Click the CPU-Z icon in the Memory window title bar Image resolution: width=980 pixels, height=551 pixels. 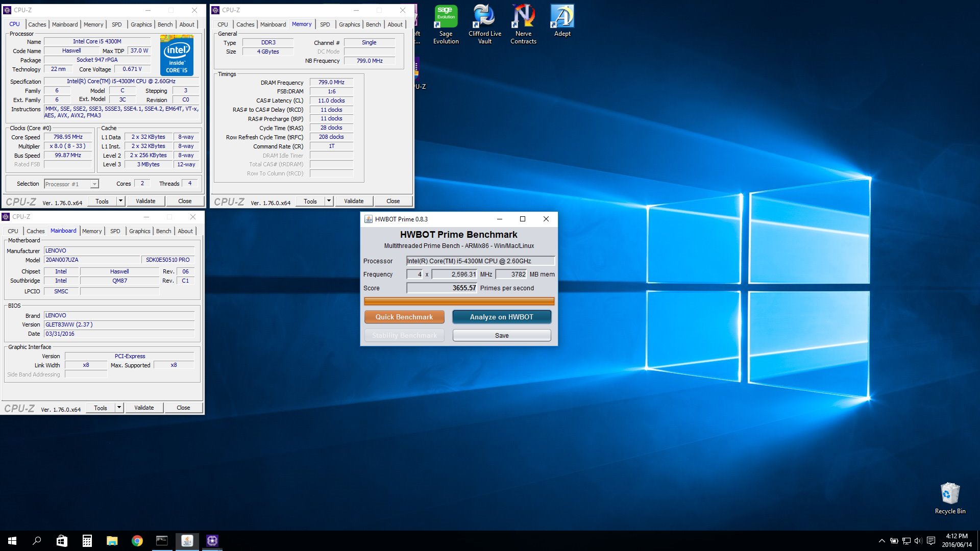click(x=215, y=10)
